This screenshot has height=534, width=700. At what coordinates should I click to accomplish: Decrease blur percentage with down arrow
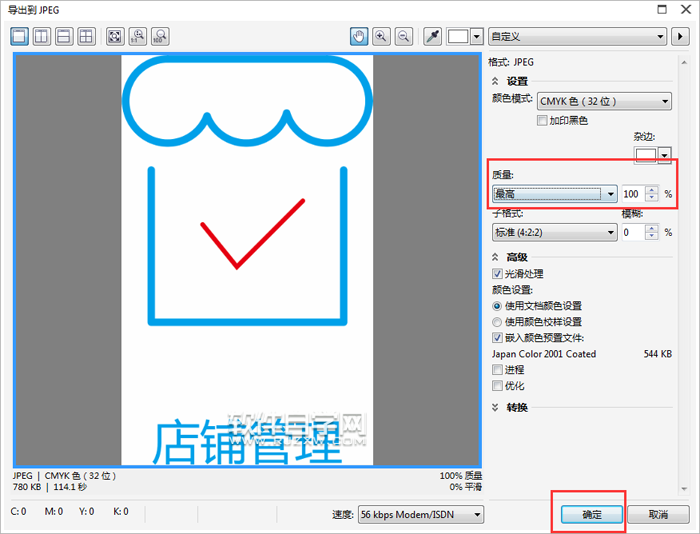652,236
